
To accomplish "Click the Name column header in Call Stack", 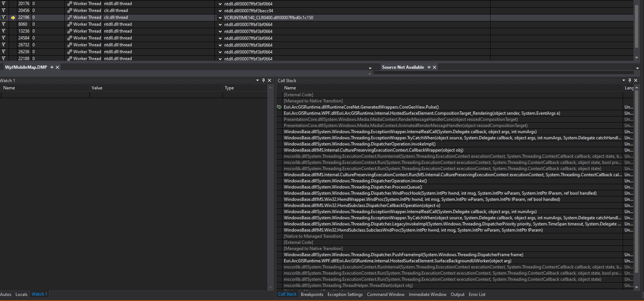I will 453,88.
